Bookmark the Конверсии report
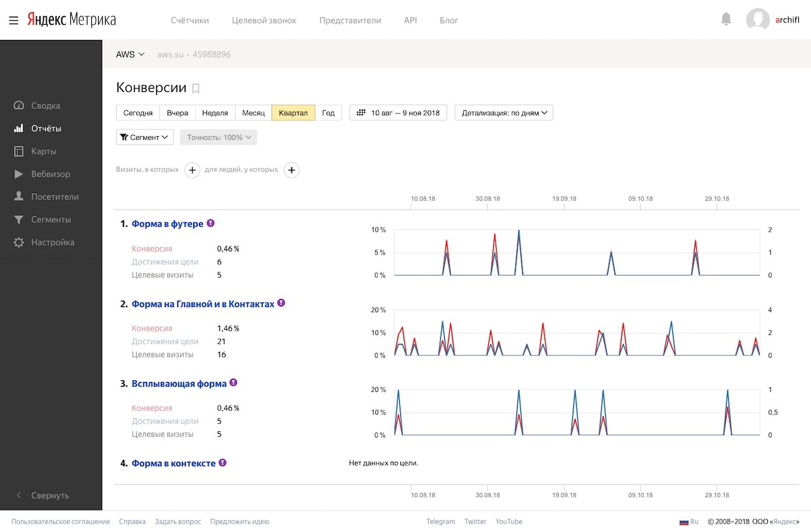The width and height of the screenshot is (811, 532). click(196, 89)
